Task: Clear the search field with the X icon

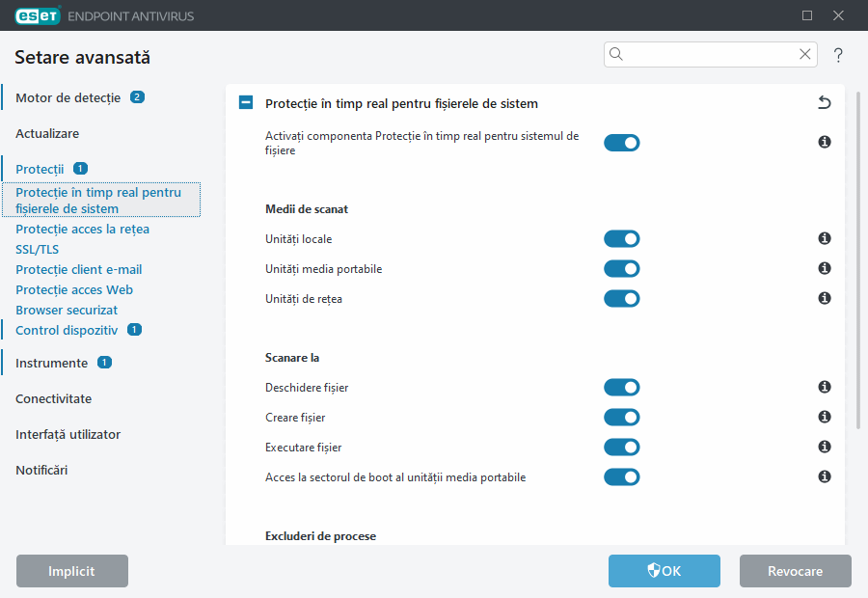Action: [x=805, y=54]
